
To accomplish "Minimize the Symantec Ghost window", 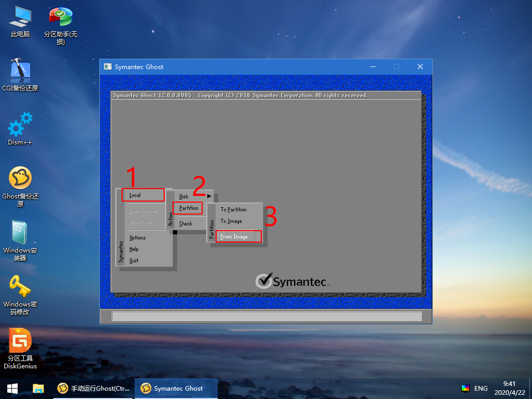I will [x=373, y=66].
